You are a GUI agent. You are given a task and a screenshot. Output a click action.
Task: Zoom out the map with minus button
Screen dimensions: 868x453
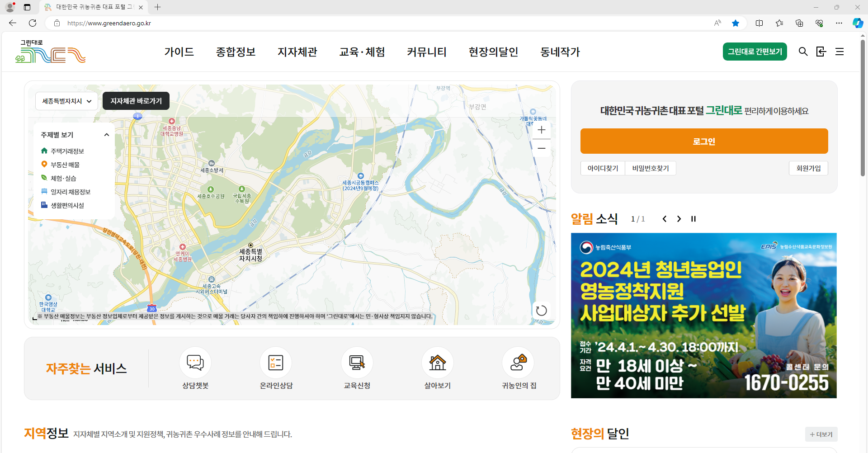click(542, 148)
